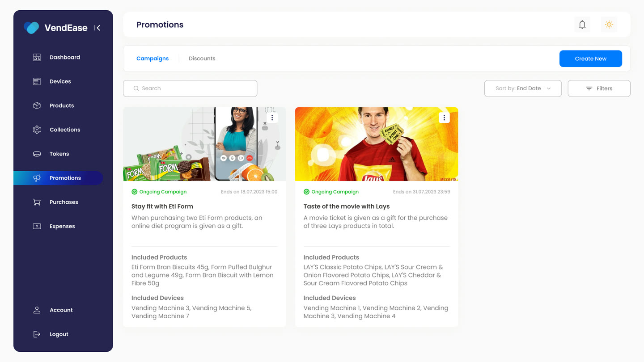The height and width of the screenshot is (362, 644).
Task: Open the Sort by End Date dropdown
Action: point(523,88)
